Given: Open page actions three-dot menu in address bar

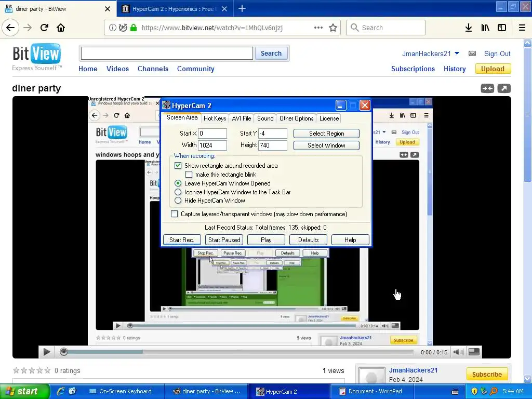Looking at the screenshot, I should pos(318,28).
